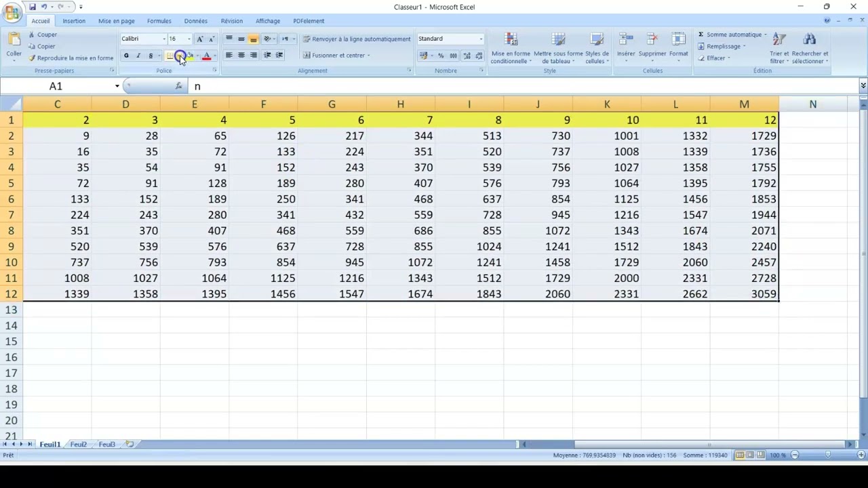Apply thousands separator (000) style

453,56
